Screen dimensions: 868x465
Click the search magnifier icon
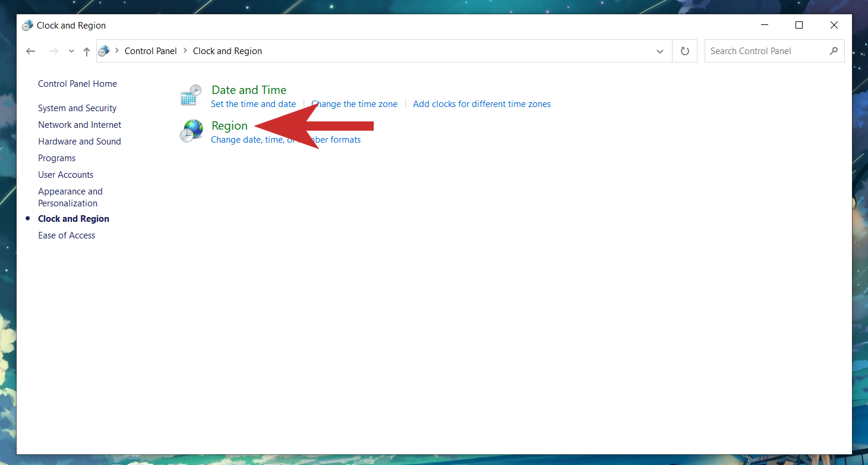(x=834, y=51)
